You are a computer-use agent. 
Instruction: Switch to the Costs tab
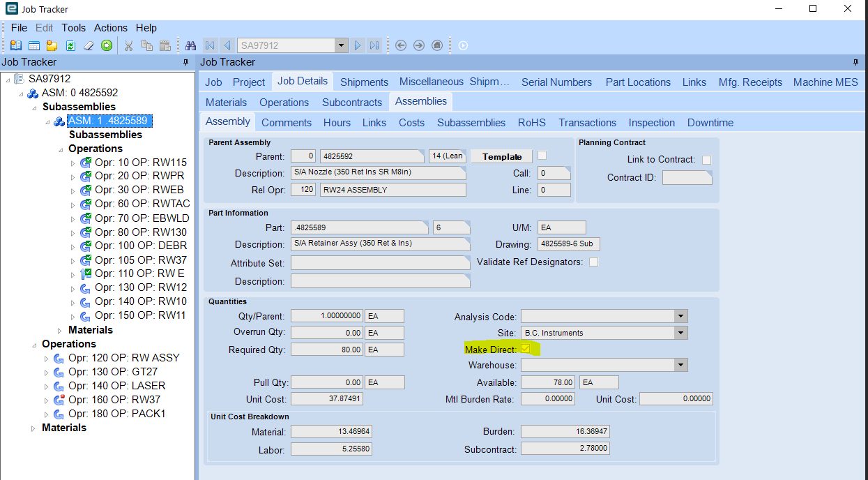(411, 122)
